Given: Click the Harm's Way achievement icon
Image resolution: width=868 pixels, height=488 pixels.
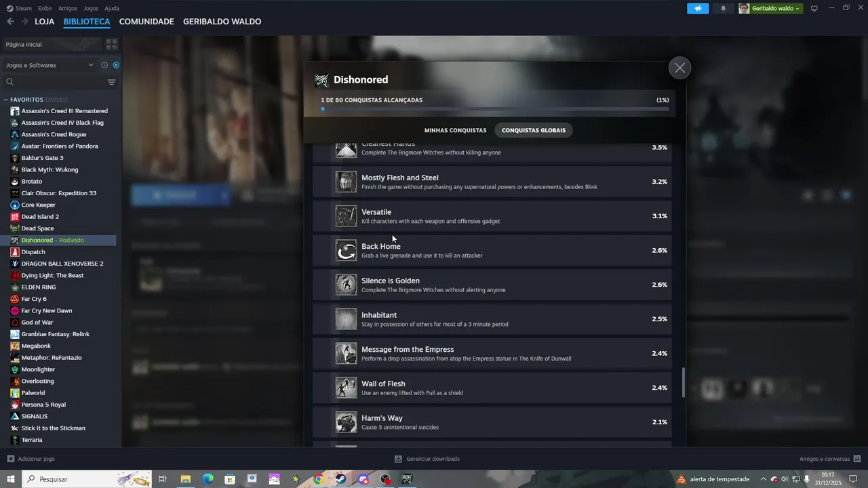Looking at the screenshot, I should pyautogui.click(x=346, y=422).
